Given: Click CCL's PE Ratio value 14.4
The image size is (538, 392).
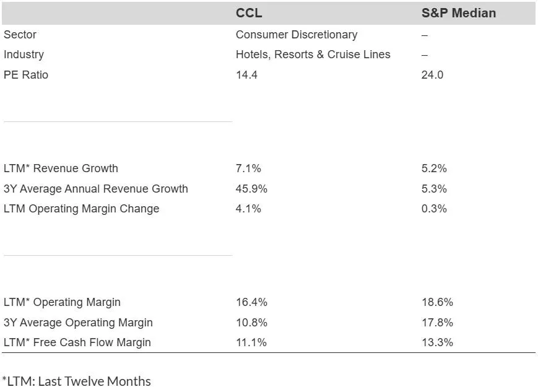Looking at the screenshot, I should point(246,75).
